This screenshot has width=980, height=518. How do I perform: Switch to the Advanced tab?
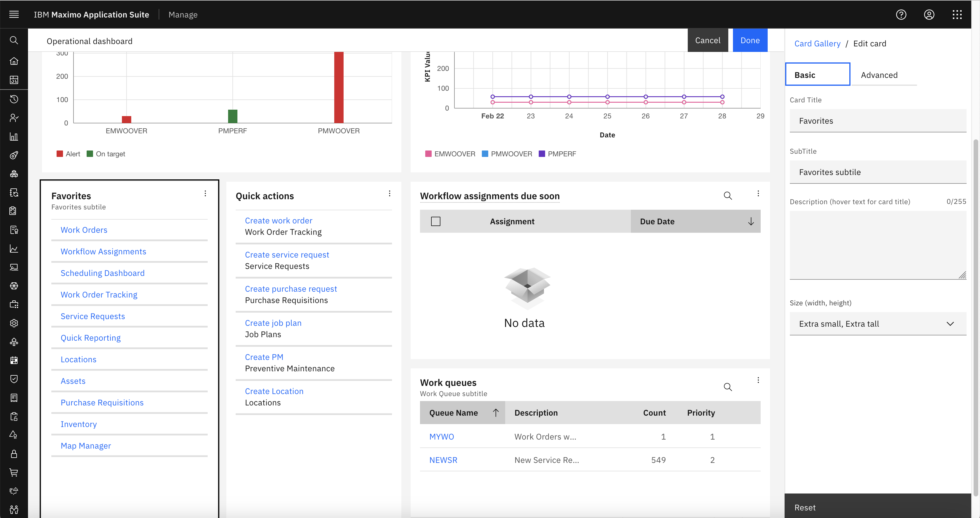point(879,75)
